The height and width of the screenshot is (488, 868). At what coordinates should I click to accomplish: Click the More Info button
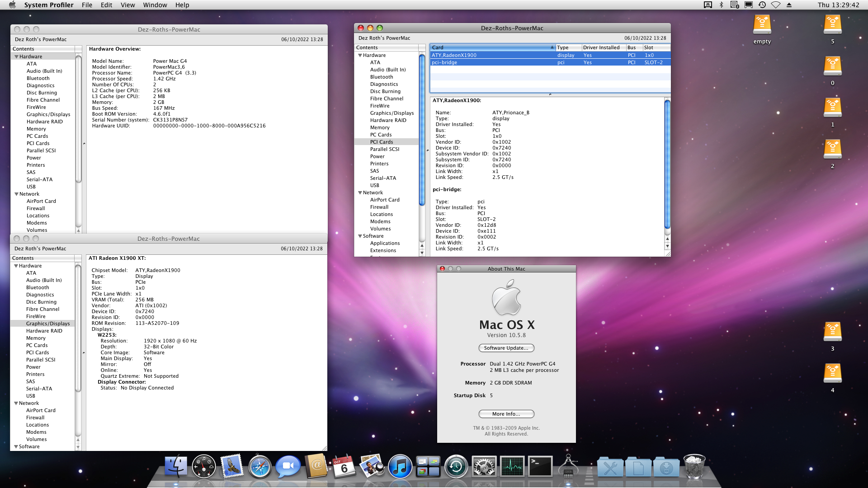[x=506, y=414]
